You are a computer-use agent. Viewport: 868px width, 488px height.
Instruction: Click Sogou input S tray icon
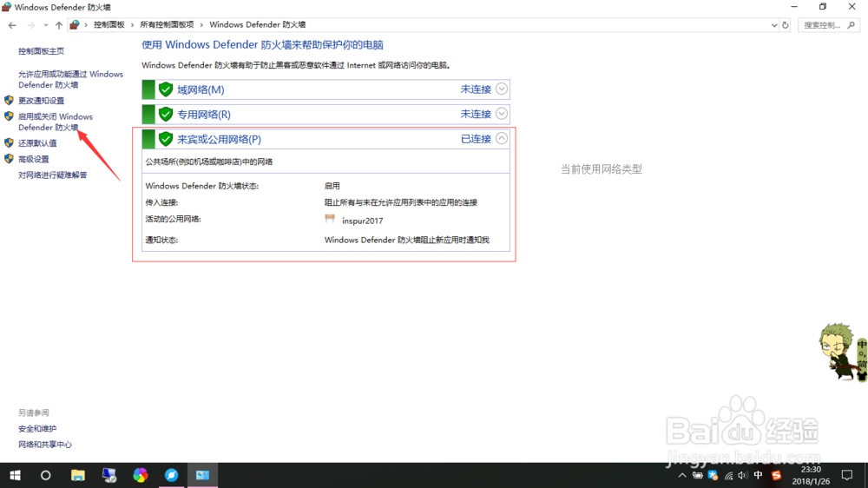[777, 475]
